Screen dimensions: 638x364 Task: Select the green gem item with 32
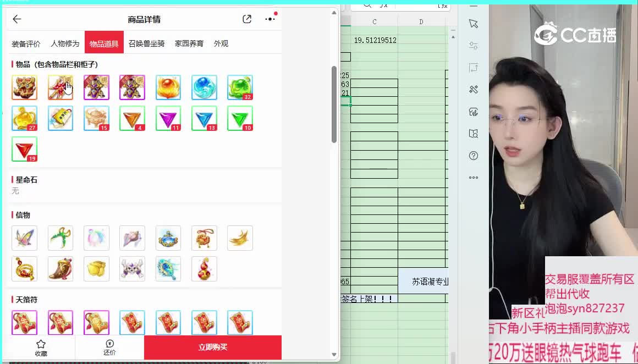coord(240,87)
